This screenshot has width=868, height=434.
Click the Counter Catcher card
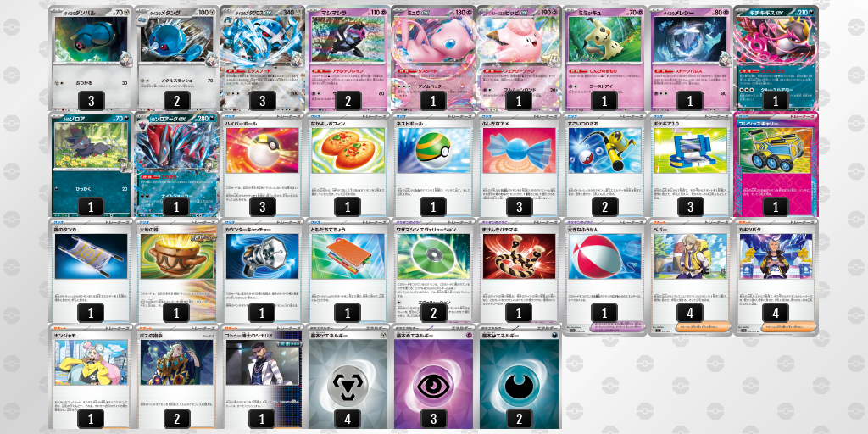(263, 270)
